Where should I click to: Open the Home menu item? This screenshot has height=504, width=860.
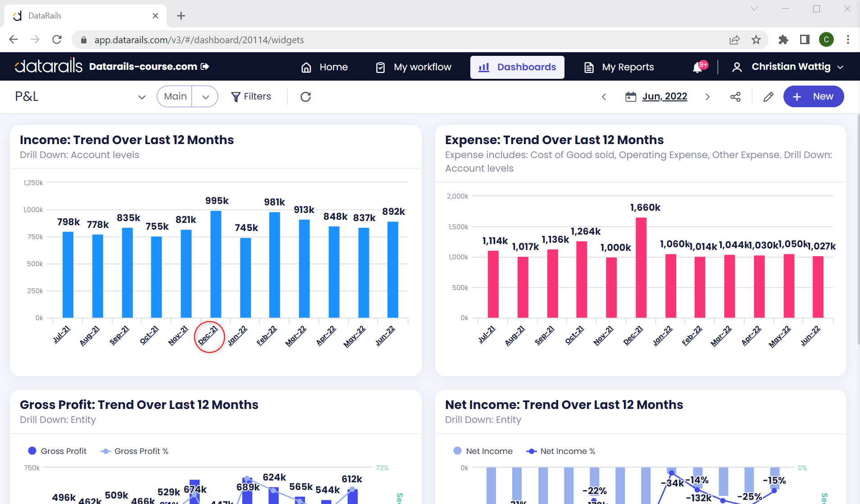click(x=324, y=67)
